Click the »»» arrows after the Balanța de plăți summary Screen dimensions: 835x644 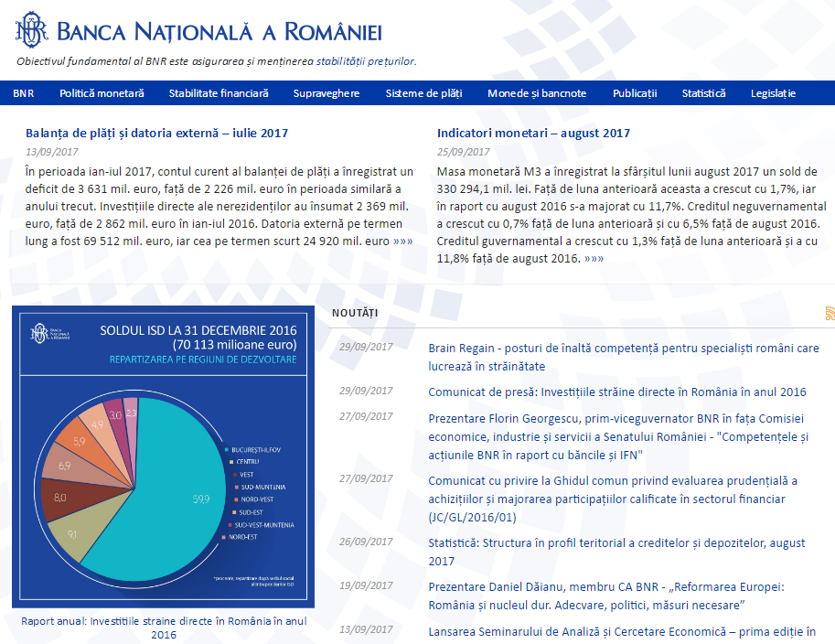tap(402, 241)
